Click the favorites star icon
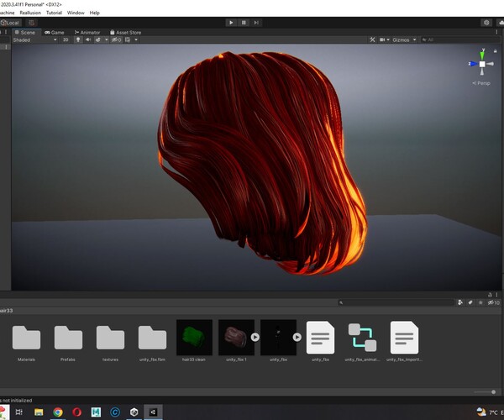 480,302
